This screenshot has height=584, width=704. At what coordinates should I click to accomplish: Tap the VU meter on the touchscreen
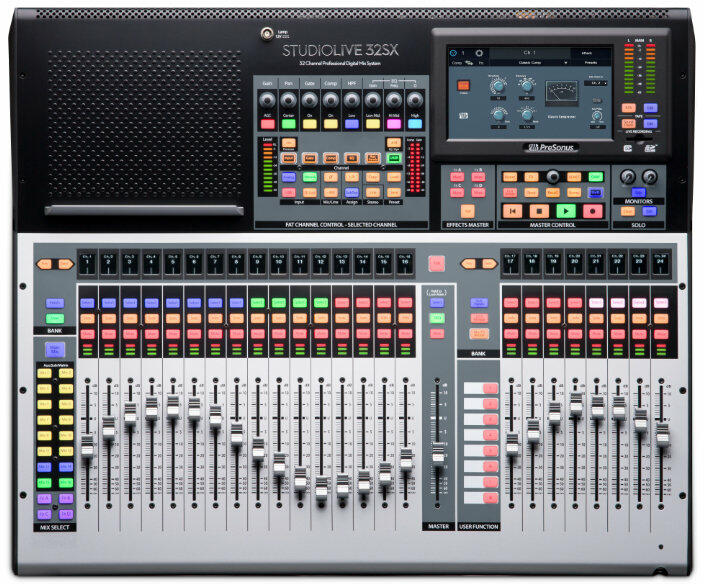click(x=561, y=93)
